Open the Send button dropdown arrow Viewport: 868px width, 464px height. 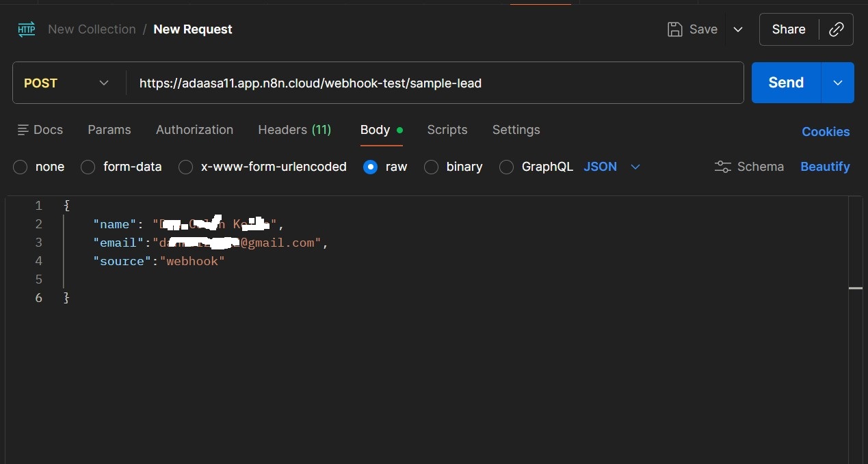(838, 83)
